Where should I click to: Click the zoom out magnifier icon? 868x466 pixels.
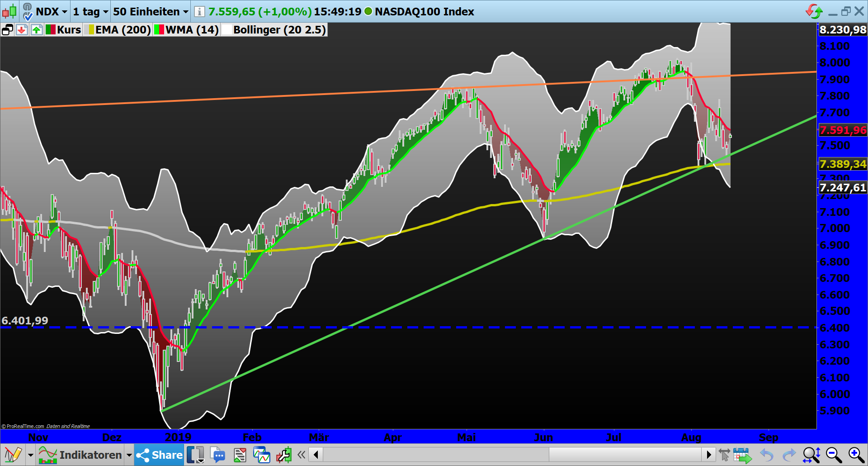click(834, 455)
